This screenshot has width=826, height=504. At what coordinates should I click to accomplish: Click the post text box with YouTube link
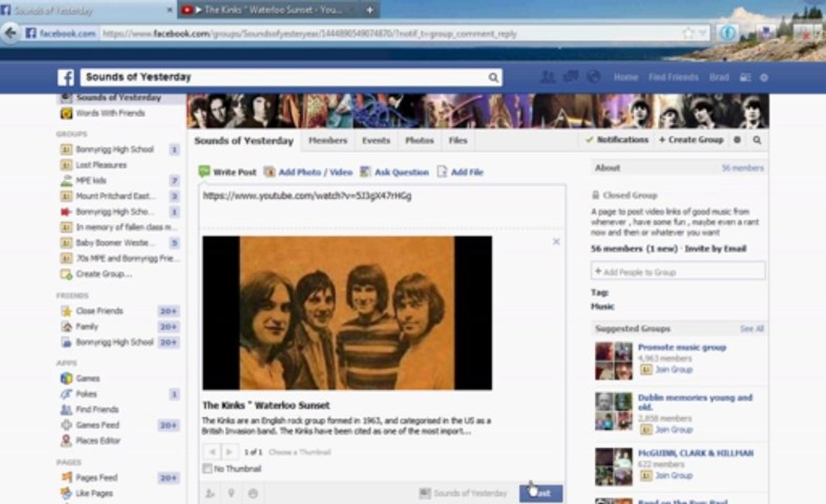pos(382,206)
